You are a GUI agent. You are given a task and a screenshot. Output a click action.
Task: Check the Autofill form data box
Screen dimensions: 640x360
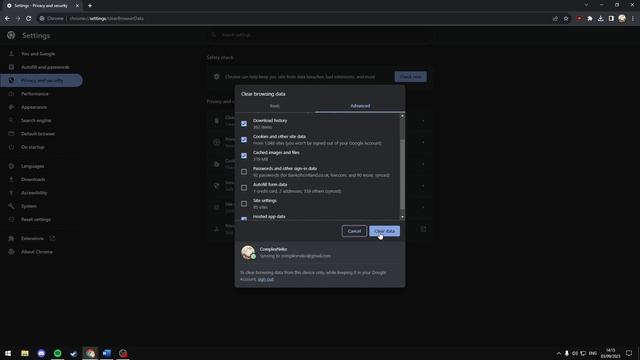244,188
